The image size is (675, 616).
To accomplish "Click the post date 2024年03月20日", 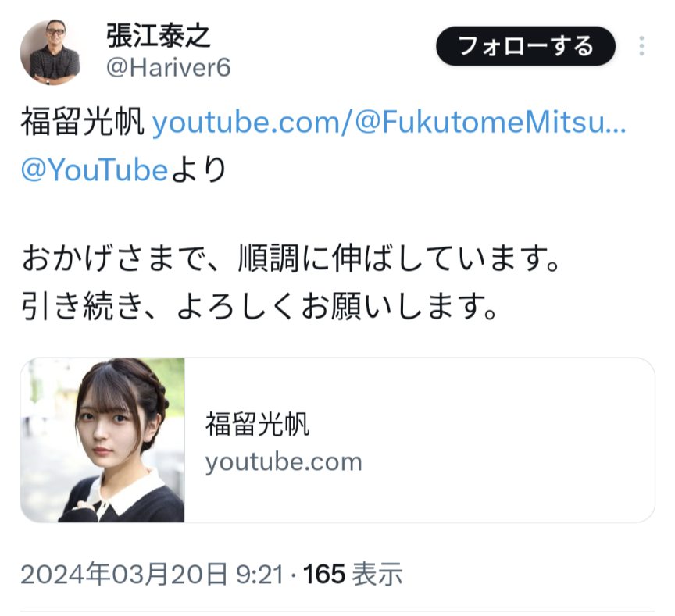I will pos(124,574).
